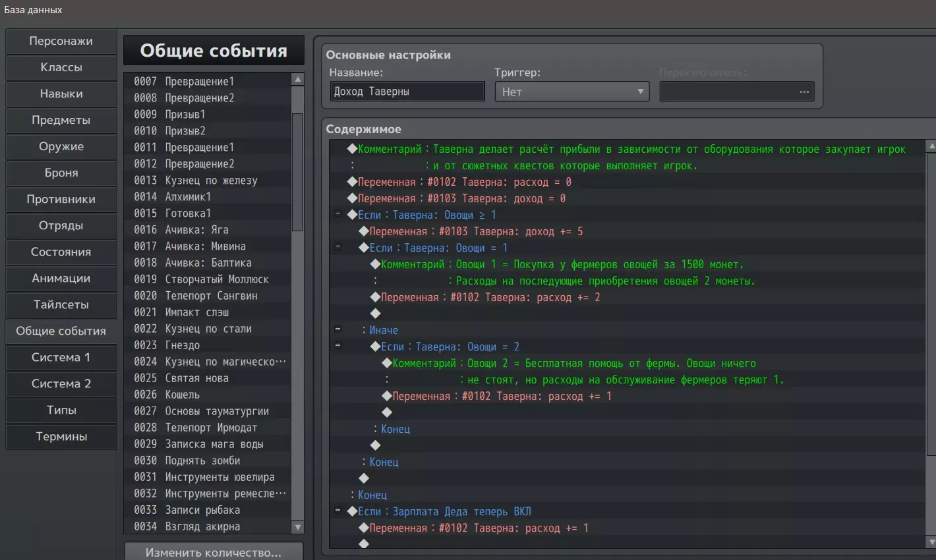936x560 pixels.
Task: Open the Триггер dropdown showing 'Нет'
Action: (x=571, y=92)
